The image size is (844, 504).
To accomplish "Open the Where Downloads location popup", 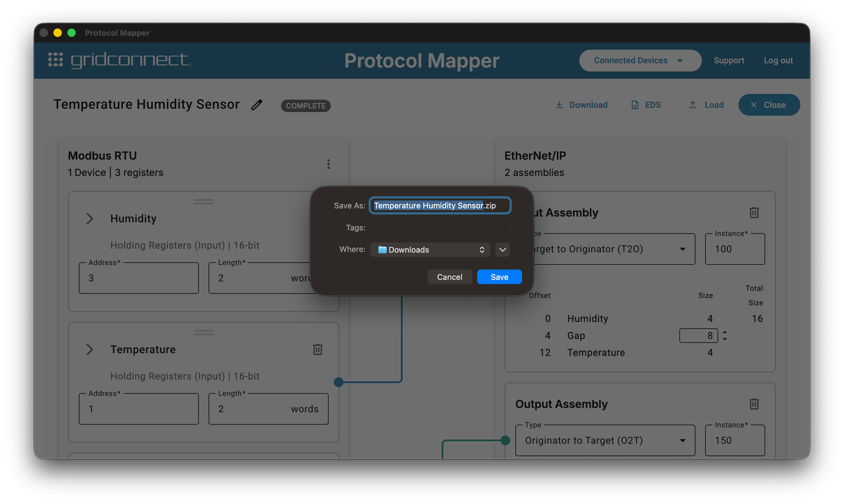I will point(430,250).
